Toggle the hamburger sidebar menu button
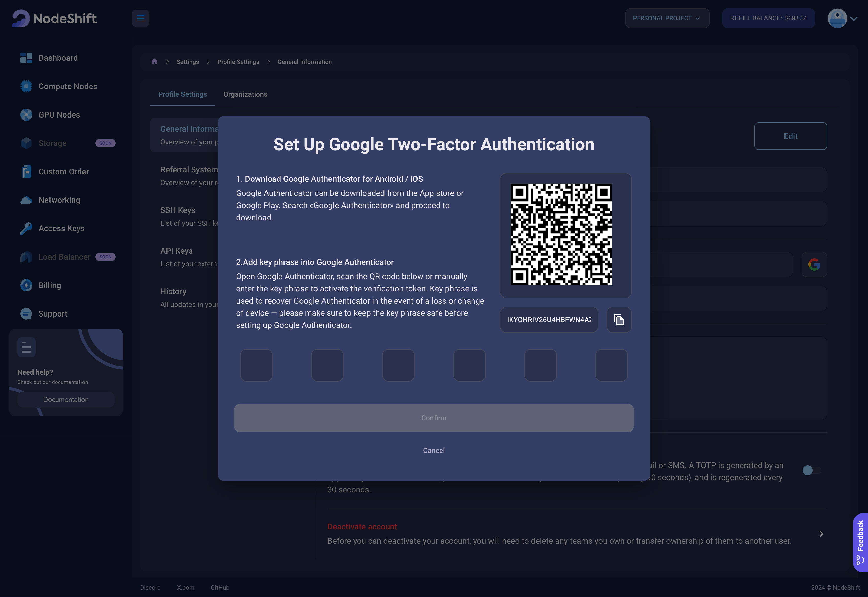This screenshot has width=868, height=597. point(141,18)
